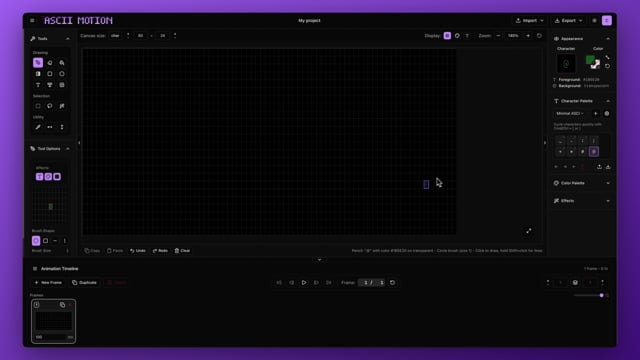Screen dimensions: 640x360
Task: Click the Paste button below canvas
Action: 115,251
